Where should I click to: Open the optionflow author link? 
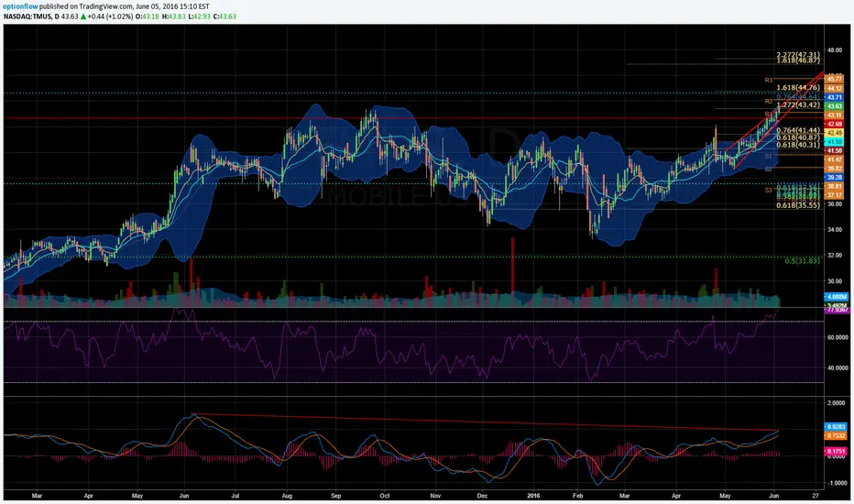tap(21, 6)
